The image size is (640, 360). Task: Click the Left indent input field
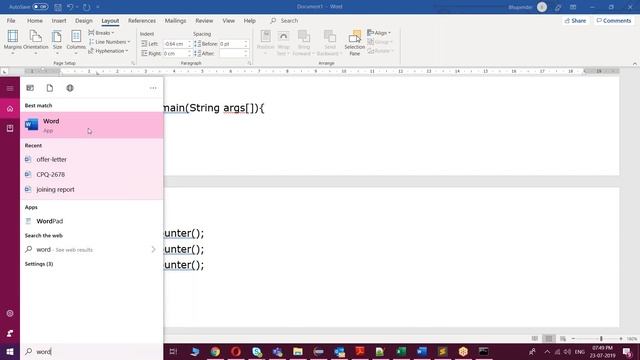[176, 44]
